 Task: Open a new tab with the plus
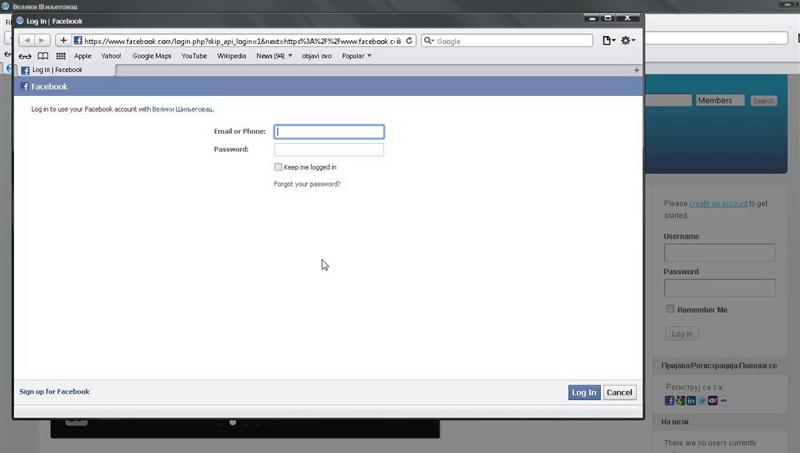tap(636, 70)
